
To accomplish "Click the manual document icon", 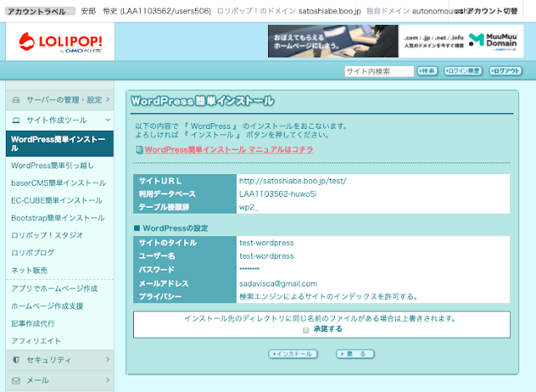I will coord(139,150).
